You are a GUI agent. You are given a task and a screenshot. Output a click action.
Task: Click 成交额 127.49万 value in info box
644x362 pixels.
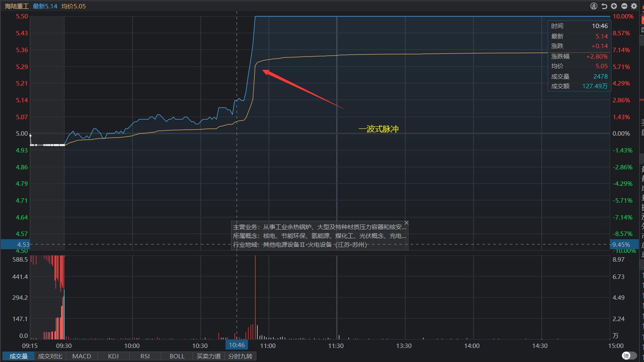[x=595, y=86]
